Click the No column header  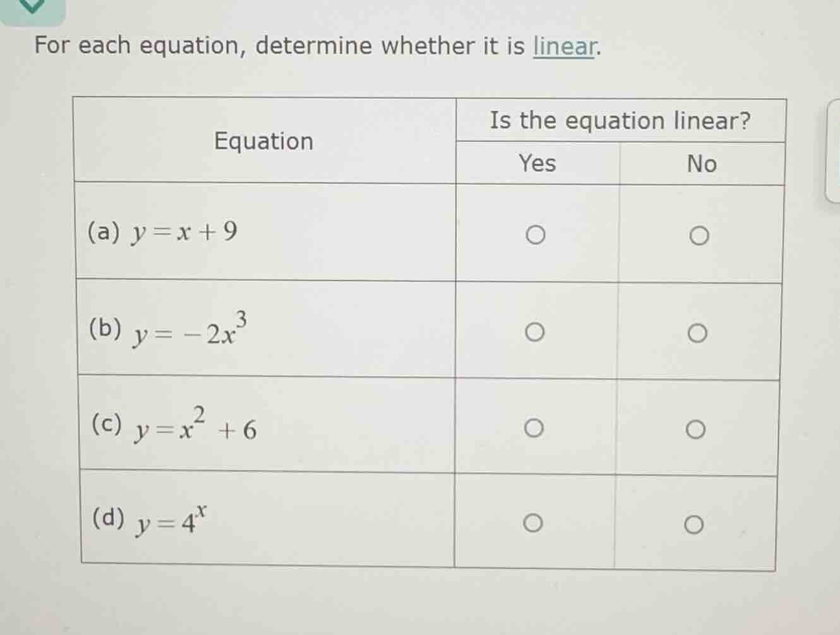pyautogui.click(x=702, y=164)
